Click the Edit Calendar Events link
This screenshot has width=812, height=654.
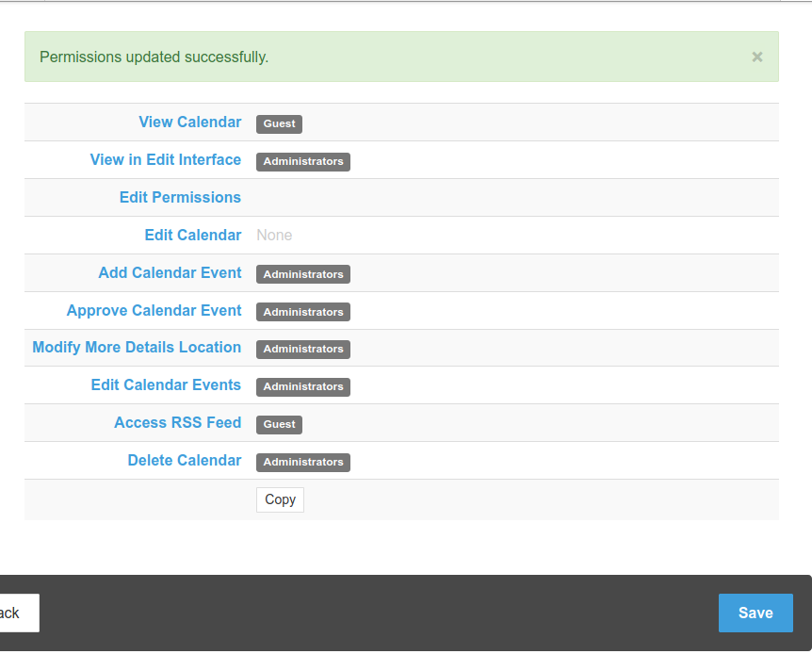click(166, 384)
